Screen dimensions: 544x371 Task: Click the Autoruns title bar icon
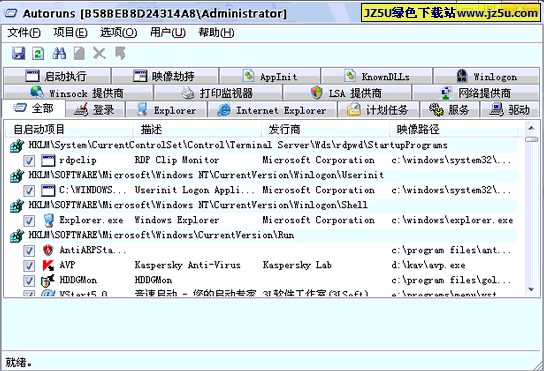tap(10, 14)
